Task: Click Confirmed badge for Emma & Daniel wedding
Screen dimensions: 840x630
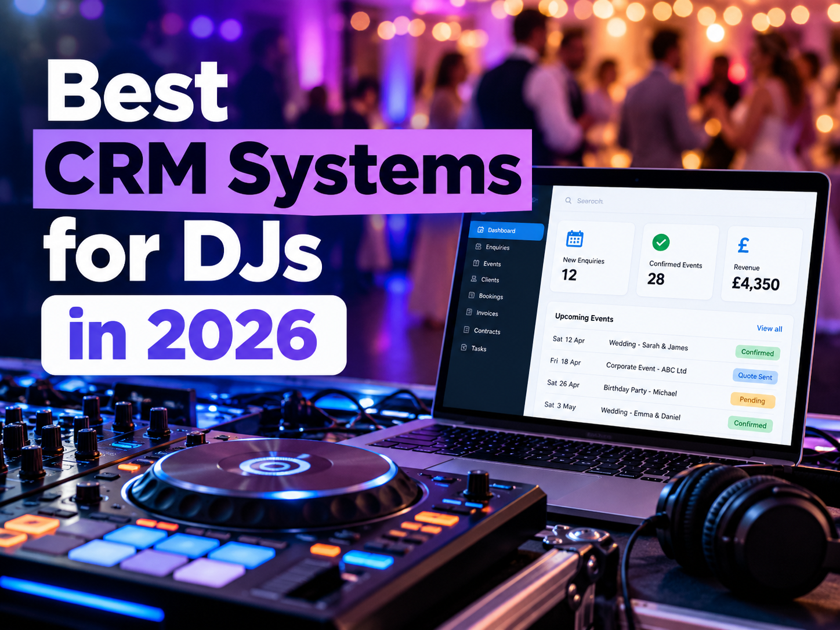Action: coord(750,424)
